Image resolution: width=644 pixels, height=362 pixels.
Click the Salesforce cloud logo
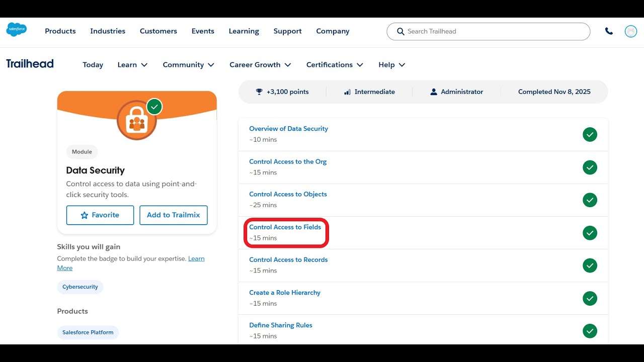pos(17,30)
